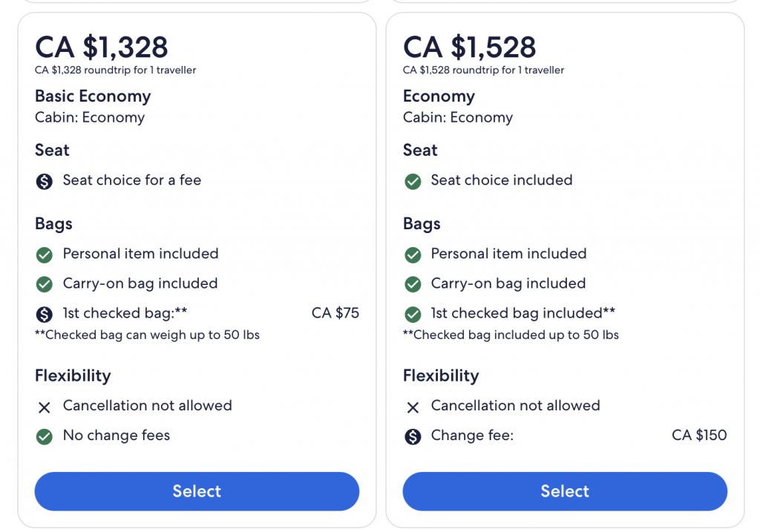Select the CA $1,528 Economy fare

565,491
